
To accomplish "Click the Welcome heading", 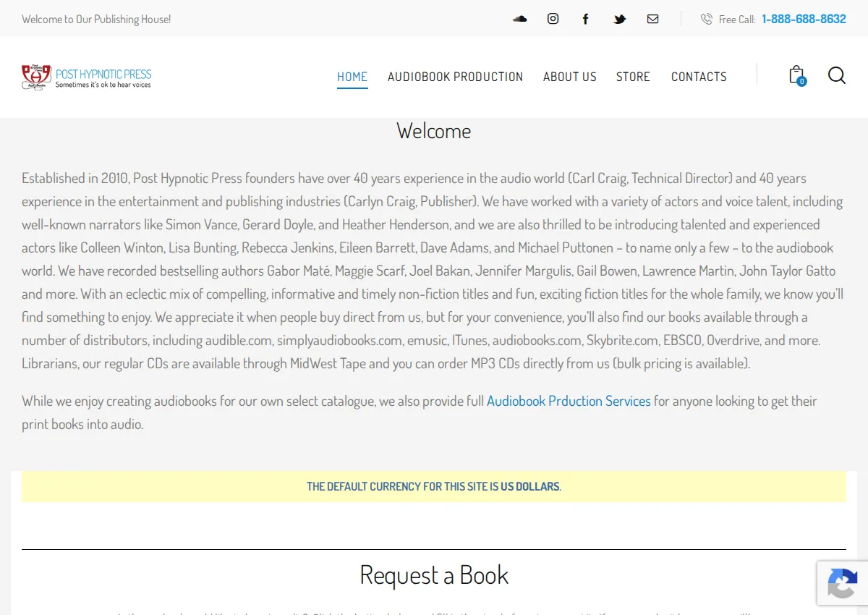I will coord(434,131).
